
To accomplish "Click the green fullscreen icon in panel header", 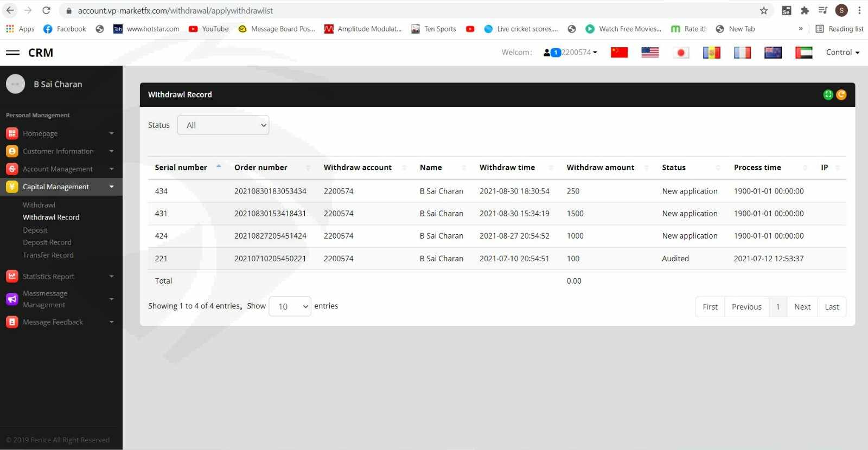I will [828, 95].
